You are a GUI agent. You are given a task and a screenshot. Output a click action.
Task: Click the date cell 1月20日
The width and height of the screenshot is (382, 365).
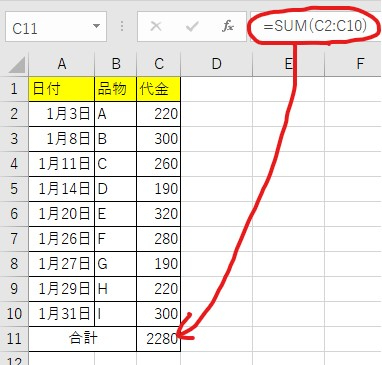(62, 214)
